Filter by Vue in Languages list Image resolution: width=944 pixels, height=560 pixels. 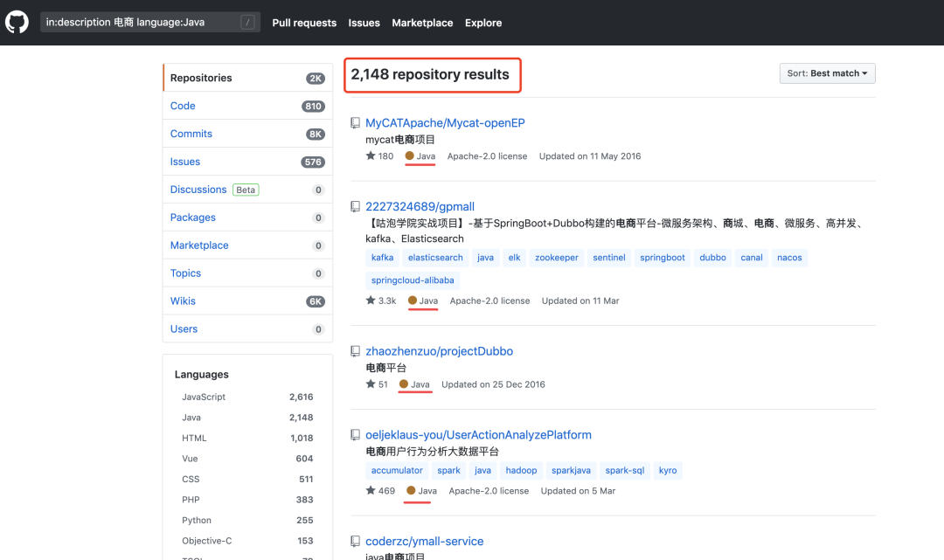point(247,459)
